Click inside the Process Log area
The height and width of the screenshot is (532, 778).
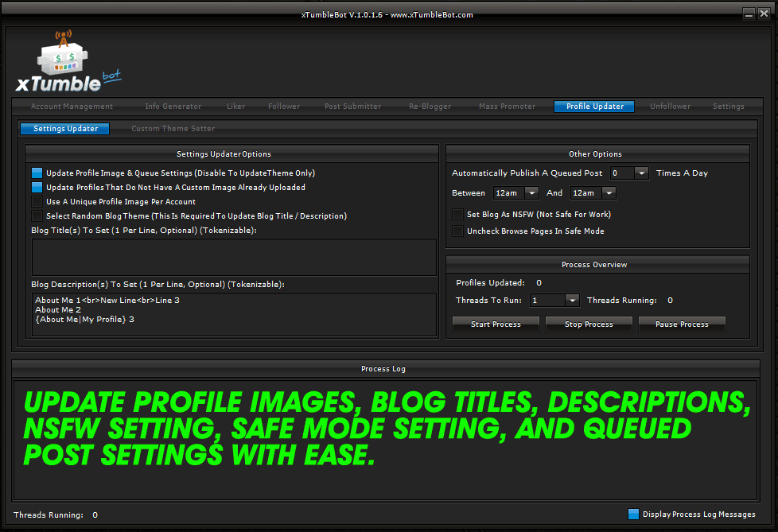pos(386,441)
